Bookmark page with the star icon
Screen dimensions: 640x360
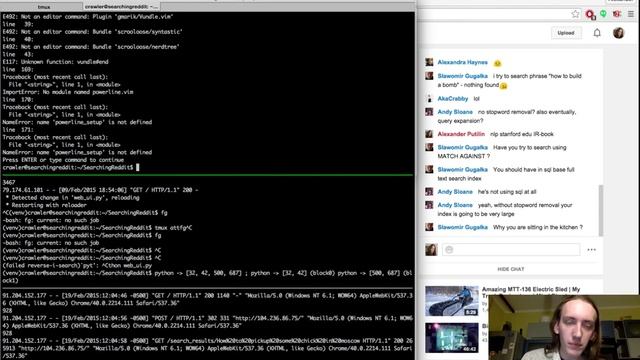coord(575,14)
